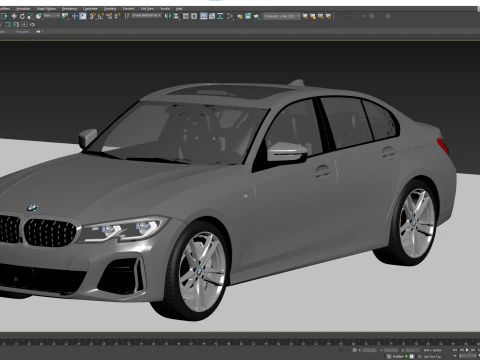Go to the next frame

tap(473, 350)
